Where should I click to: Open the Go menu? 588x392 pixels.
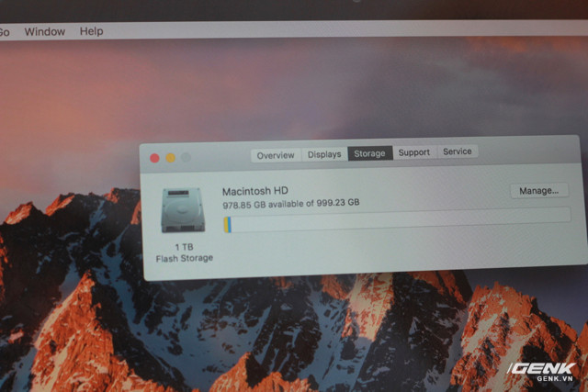4,31
